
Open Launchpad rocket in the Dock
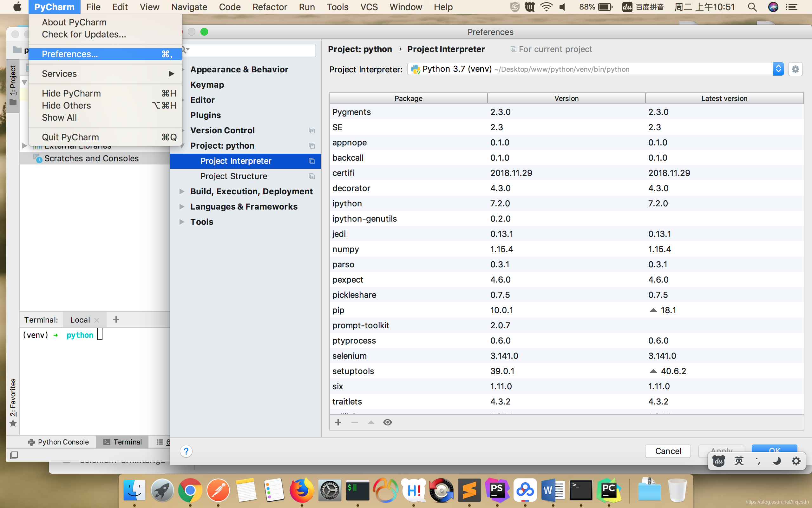162,490
